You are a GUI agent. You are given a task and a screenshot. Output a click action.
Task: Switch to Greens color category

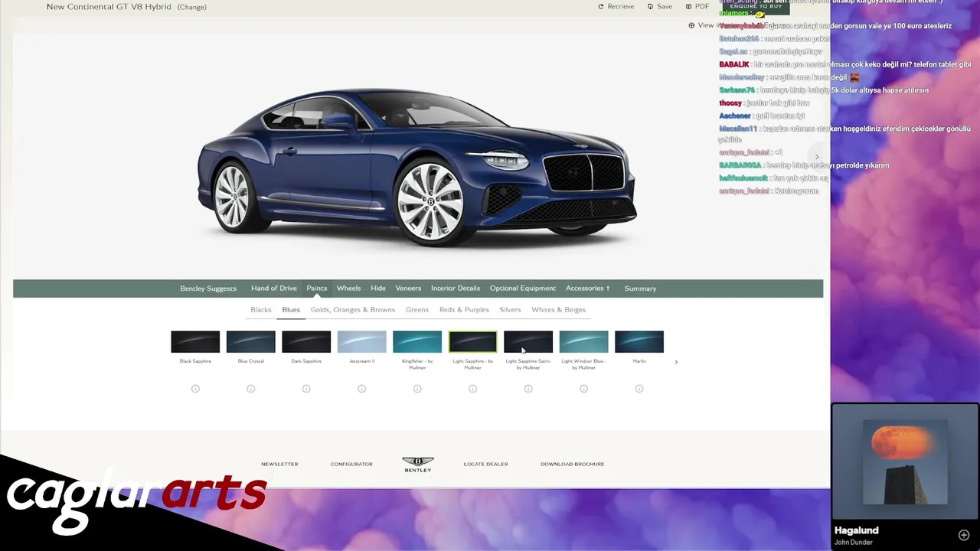pyautogui.click(x=417, y=310)
